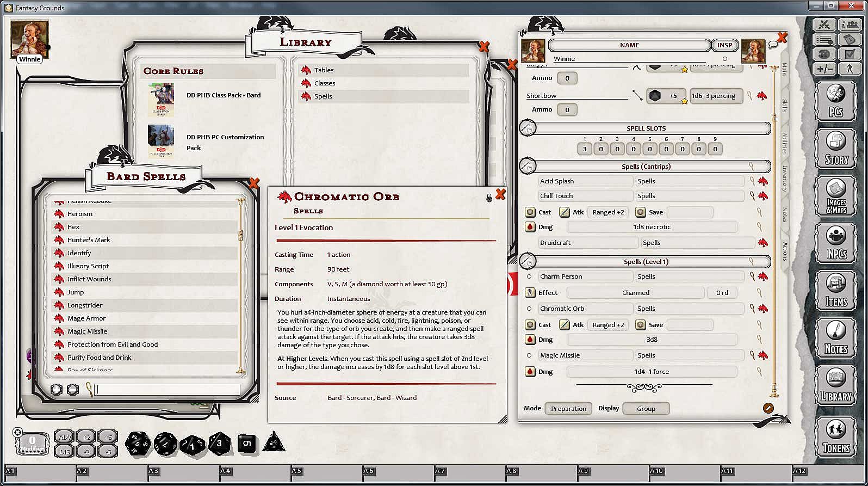Open the NPCs sidebar panel

point(836,242)
